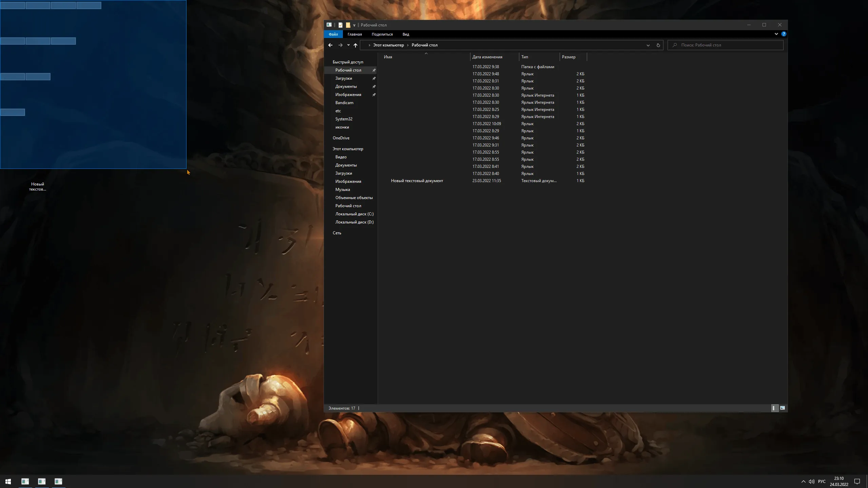868x488 pixels.
Task: Click date cell 23.03.2022 11:35
Action: pyautogui.click(x=486, y=181)
